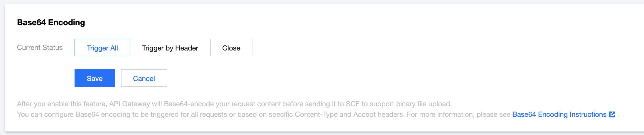
Task: Click the "You can configure" text
Action: tap(45, 114)
